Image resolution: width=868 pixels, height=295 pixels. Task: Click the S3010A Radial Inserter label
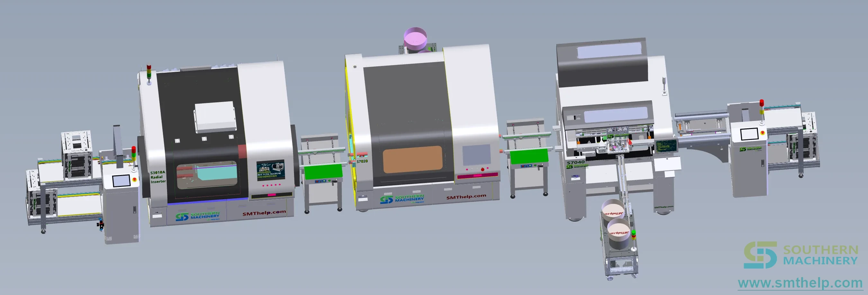tap(158, 177)
